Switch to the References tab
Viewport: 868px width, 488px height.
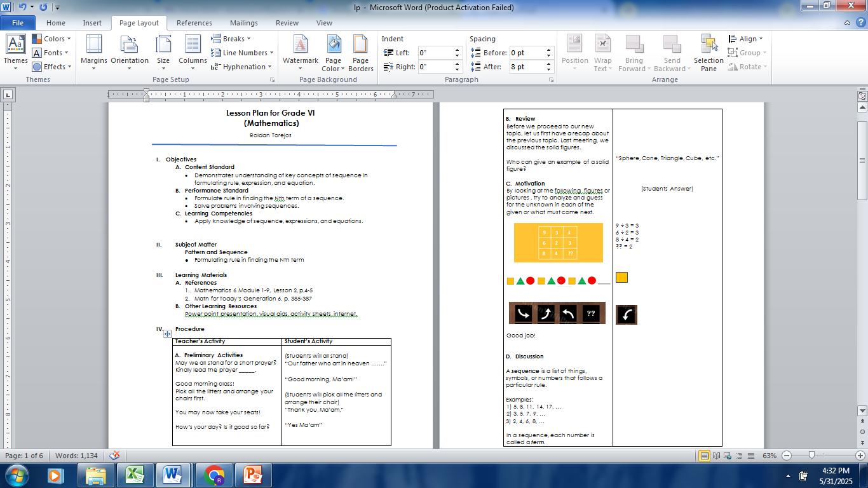(x=194, y=23)
